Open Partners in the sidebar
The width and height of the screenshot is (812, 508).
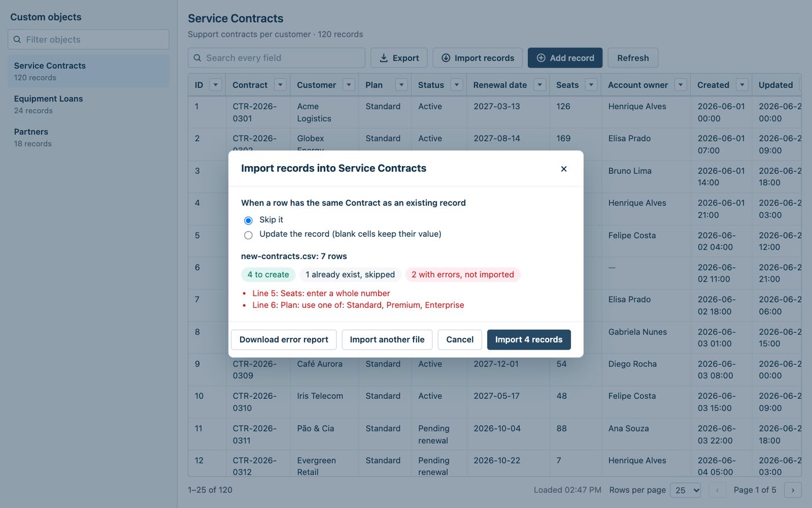click(89, 137)
